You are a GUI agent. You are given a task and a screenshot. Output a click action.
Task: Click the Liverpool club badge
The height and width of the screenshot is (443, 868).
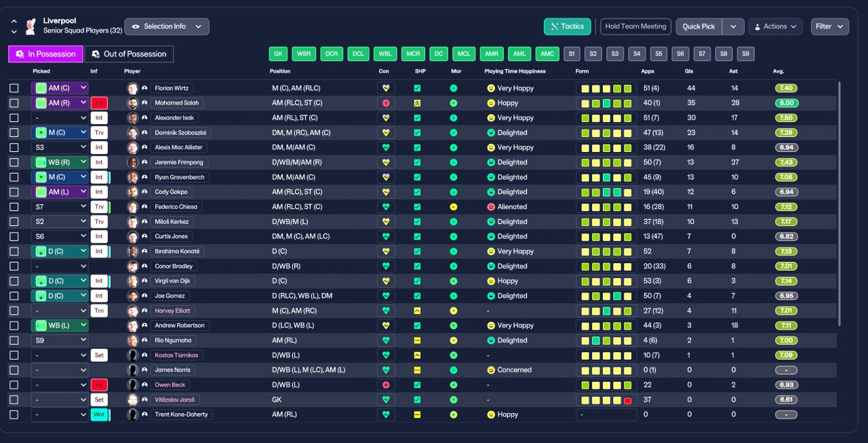pos(31,26)
